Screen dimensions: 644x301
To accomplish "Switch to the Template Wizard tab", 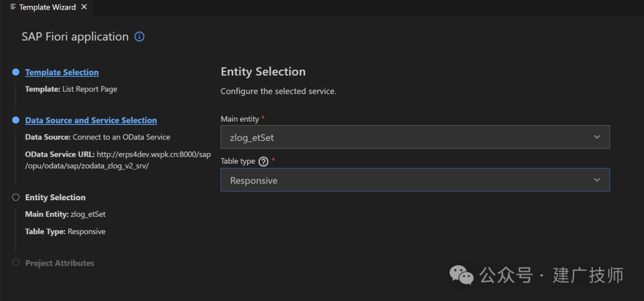I will point(47,7).
